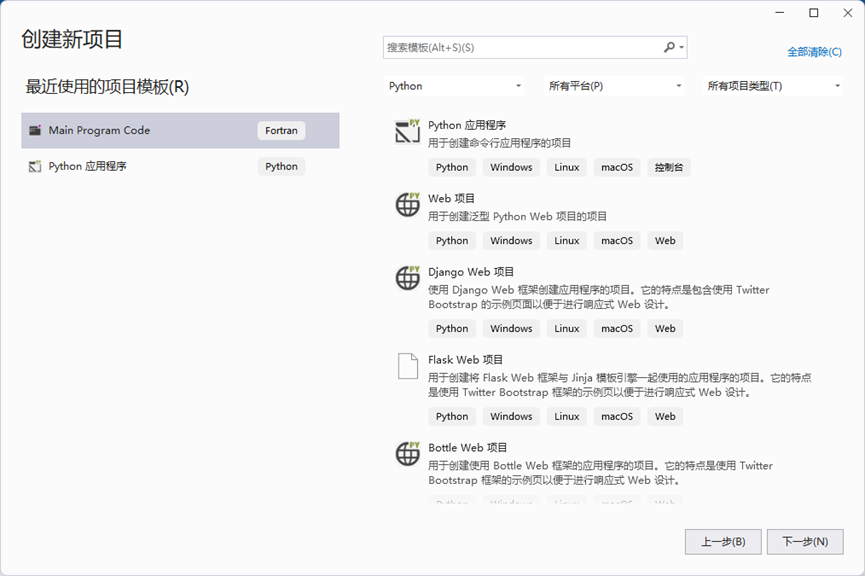Click macOS tag under Django Web 项目
This screenshot has height=576, width=865.
[617, 328]
